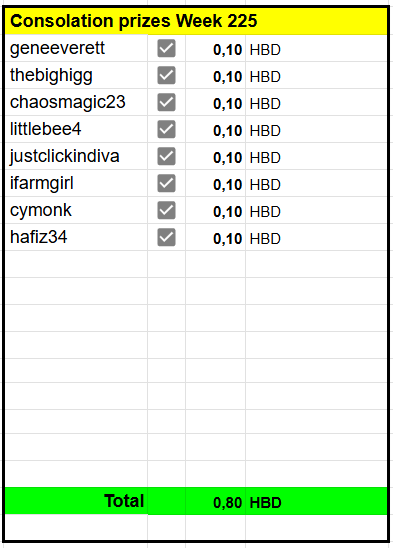This screenshot has width=393, height=548.
Task: Select the chaosmagic23 name cell
Action: click(x=77, y=102)
